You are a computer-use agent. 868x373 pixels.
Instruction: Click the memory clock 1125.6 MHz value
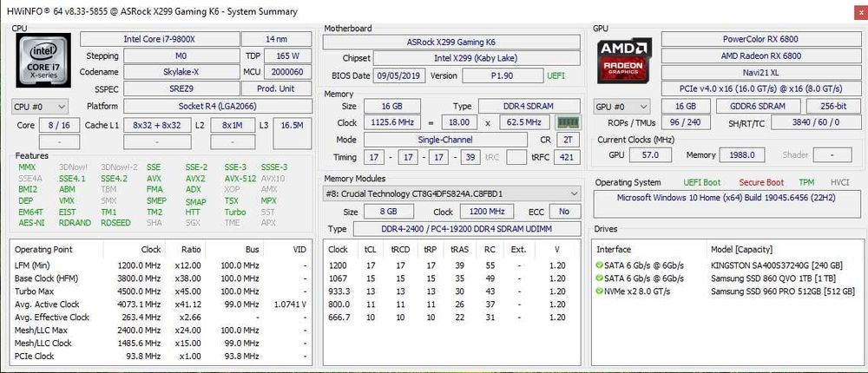392,122
